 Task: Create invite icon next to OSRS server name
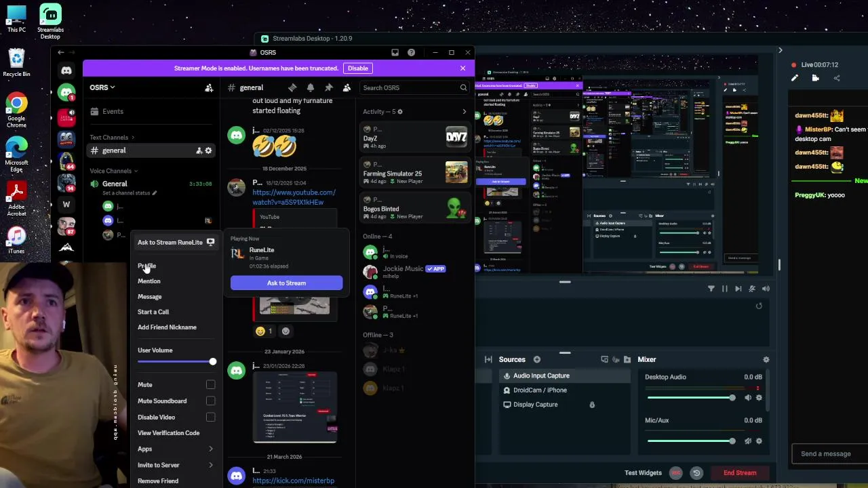(209, 87)
